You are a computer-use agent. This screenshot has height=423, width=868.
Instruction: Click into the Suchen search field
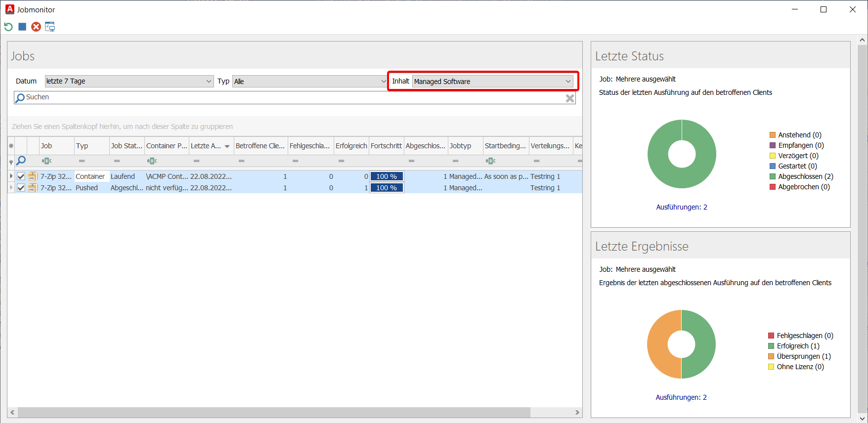pos(292,97)
